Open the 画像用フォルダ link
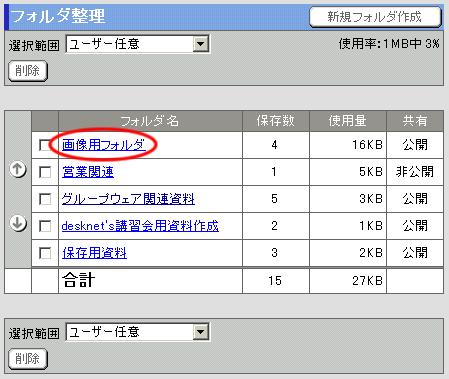The width and height of the screenshot is (449, 379). pyautogui.click(x=104, y=145)
